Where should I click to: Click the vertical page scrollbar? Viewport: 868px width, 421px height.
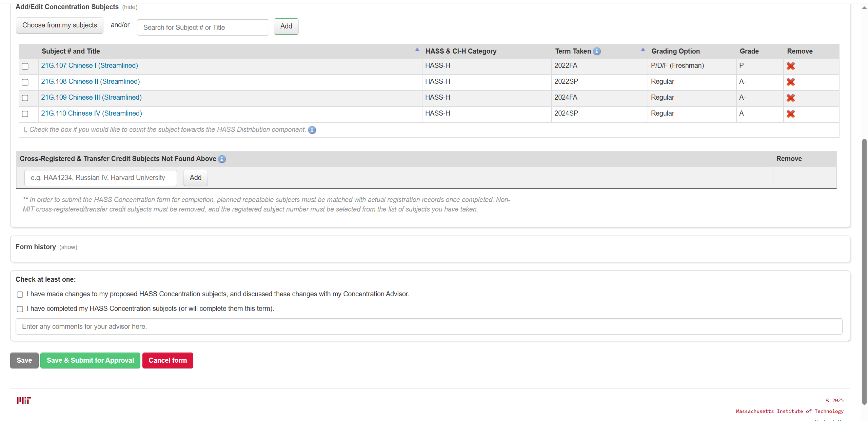pyautogui.click(x=864, y=271)
